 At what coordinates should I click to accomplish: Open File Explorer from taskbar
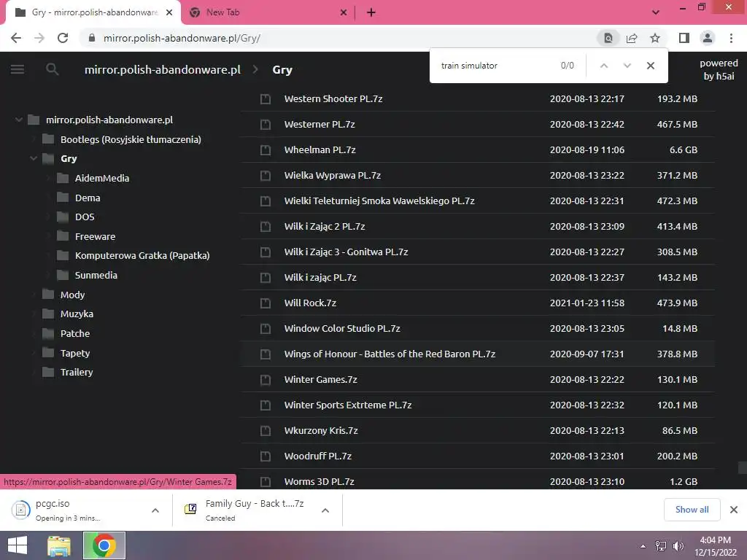coord(59,546)
